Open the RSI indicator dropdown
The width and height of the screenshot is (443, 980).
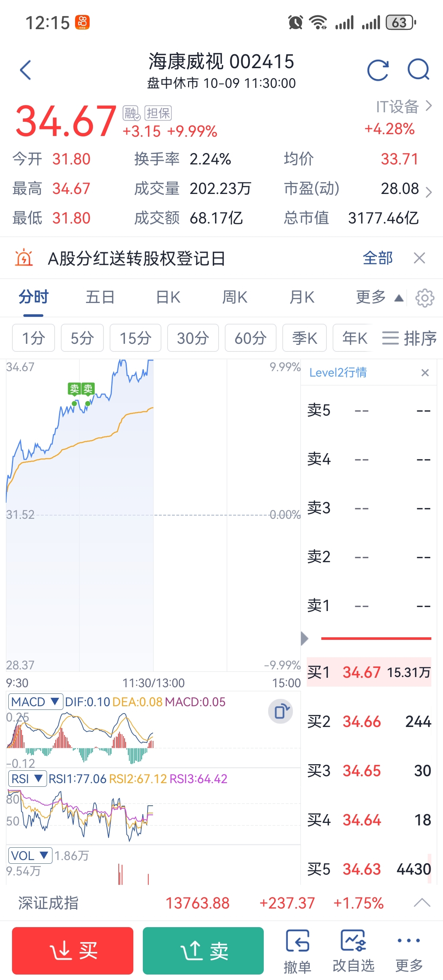[x=27, y=778]
